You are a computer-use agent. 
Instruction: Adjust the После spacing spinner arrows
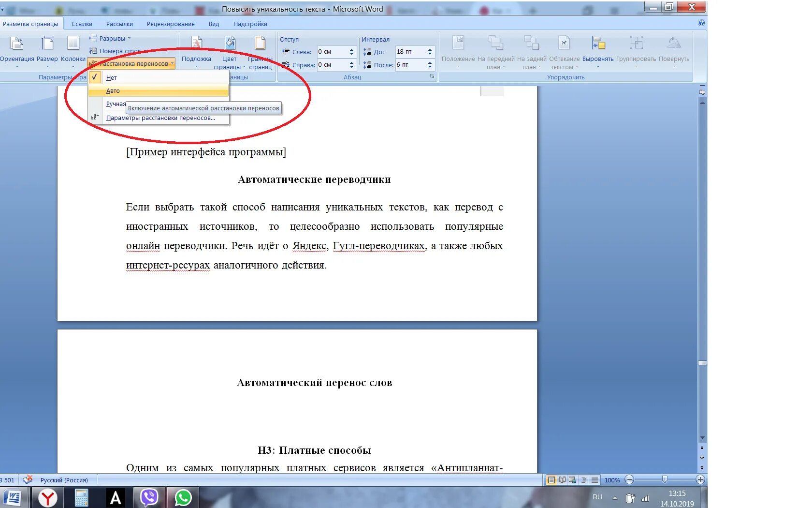(430, 65)
